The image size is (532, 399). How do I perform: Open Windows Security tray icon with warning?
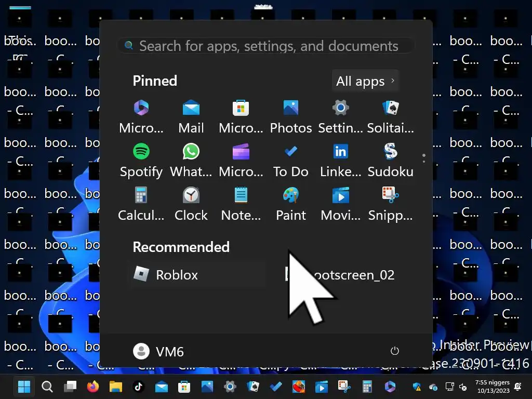tap(417, 387)
